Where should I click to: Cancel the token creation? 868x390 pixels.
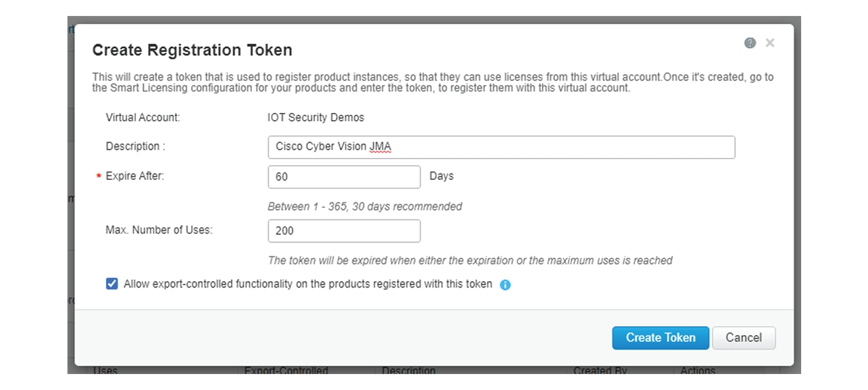[x=744, y=337]
